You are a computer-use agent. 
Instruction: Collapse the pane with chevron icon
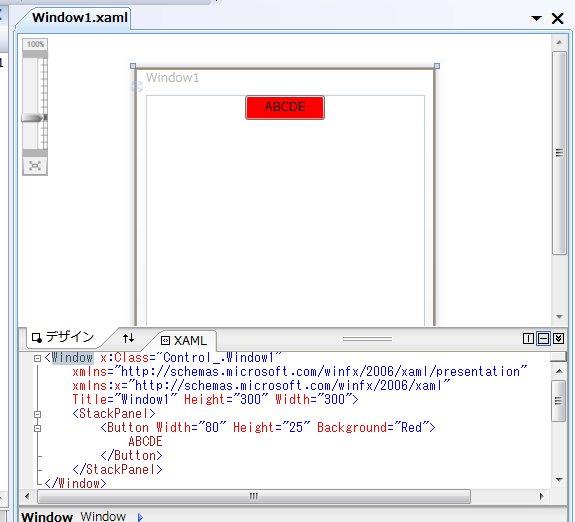[558, 338]
